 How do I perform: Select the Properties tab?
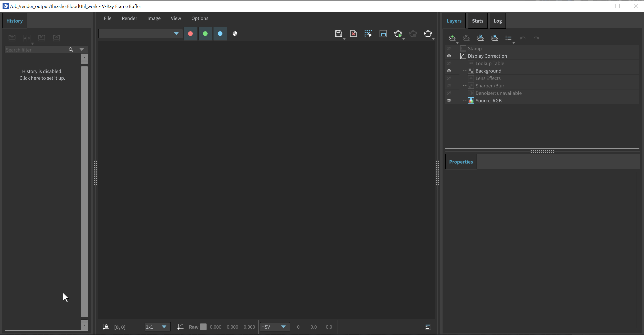[461, 162]
